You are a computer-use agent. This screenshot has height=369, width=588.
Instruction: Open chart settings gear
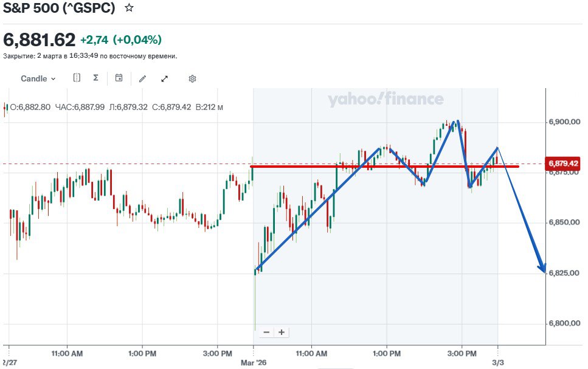[x=192, y=78]
